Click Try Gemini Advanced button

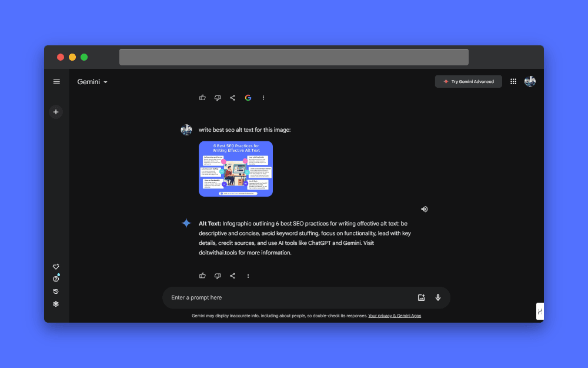coord(469,81)
